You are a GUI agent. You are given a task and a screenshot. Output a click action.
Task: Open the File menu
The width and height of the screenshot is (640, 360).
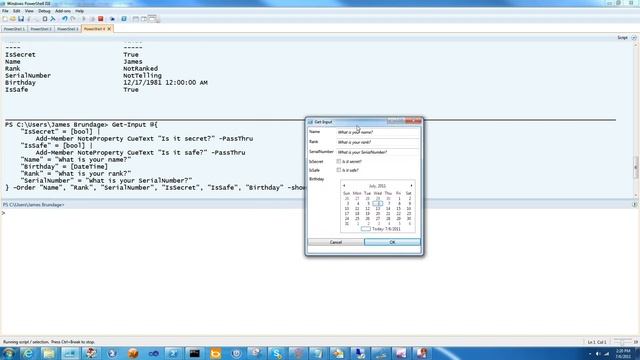pos(5,11)
